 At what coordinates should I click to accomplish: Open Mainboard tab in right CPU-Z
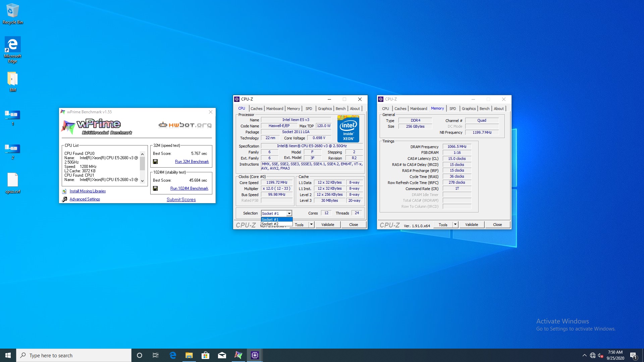(419, 109)
